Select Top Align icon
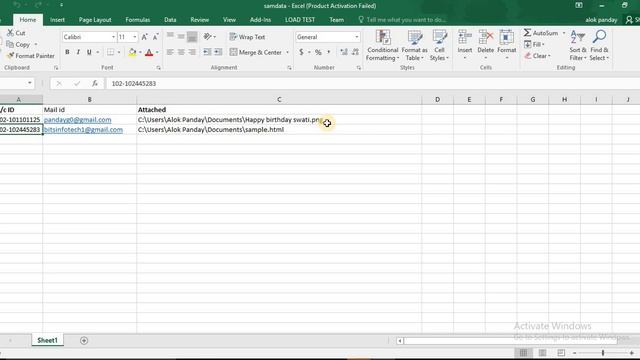Image resolution: width=640 pixels, height=360 pixels. pyautogui.click(x=170, y=37)
